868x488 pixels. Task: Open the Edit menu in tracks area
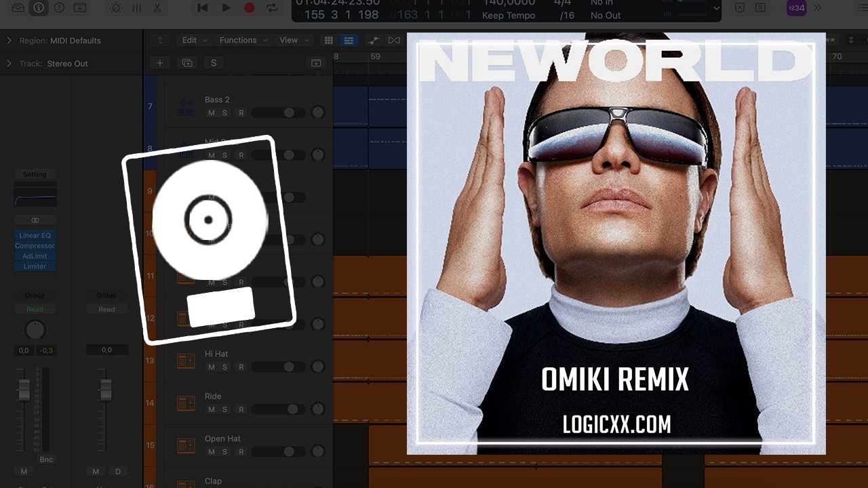point(195,40)
